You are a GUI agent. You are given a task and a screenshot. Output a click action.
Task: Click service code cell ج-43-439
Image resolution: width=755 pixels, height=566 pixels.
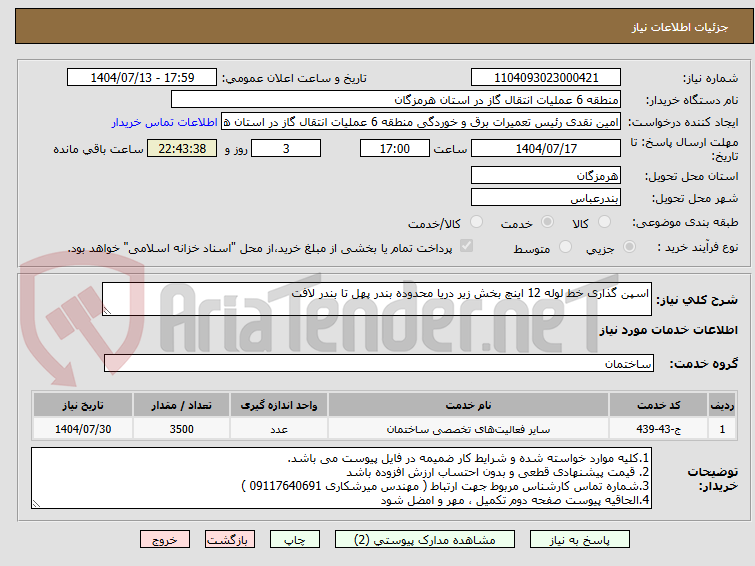pos(658,429)
